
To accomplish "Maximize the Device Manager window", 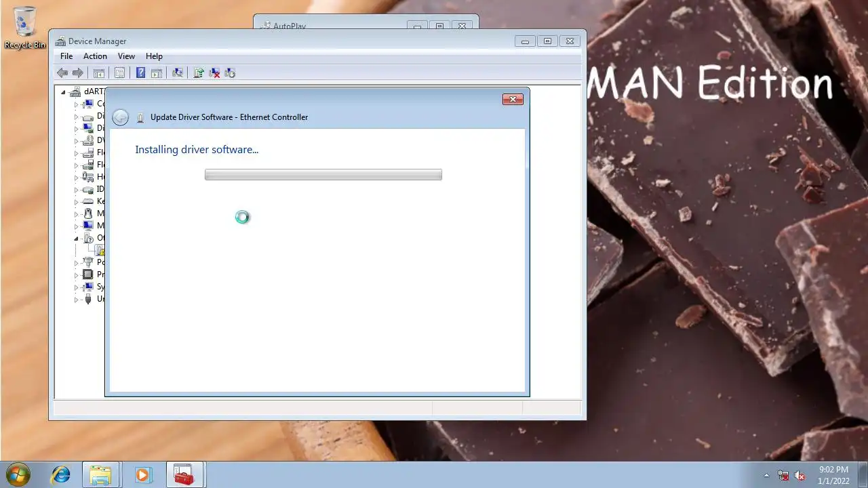I will [547, 41].
